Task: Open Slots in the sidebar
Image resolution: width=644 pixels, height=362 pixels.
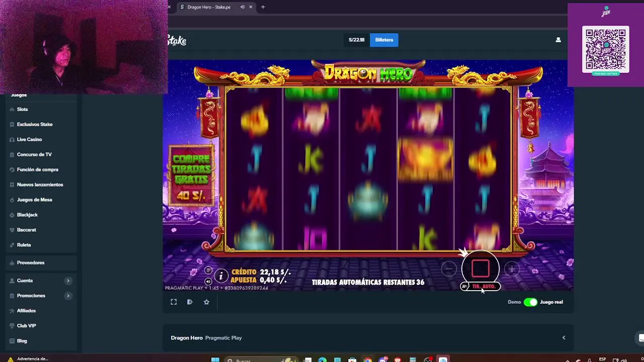Action: coord(22,109)
